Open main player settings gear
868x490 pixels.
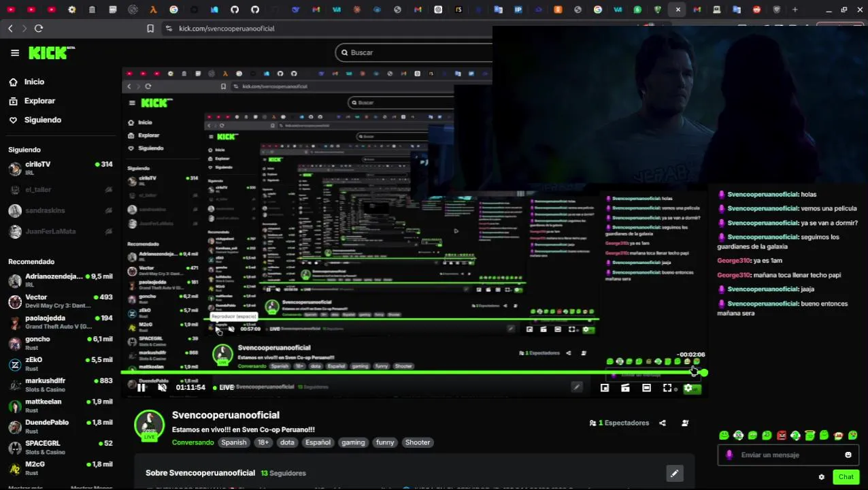688,388
